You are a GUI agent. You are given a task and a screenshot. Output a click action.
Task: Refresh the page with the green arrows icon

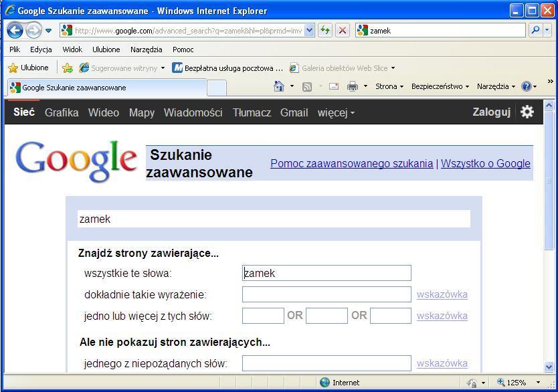(324, 31)
